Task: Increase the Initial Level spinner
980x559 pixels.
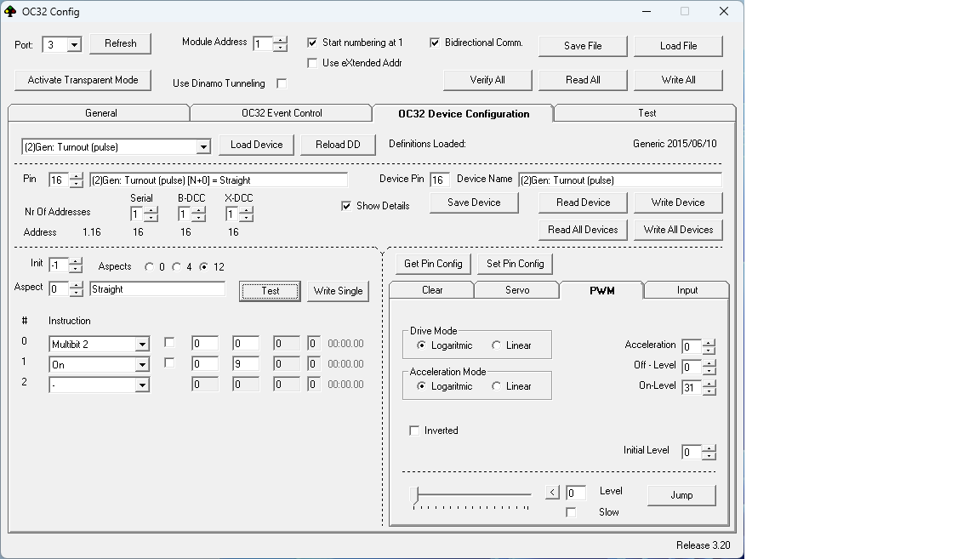Action: pos(709,448)
